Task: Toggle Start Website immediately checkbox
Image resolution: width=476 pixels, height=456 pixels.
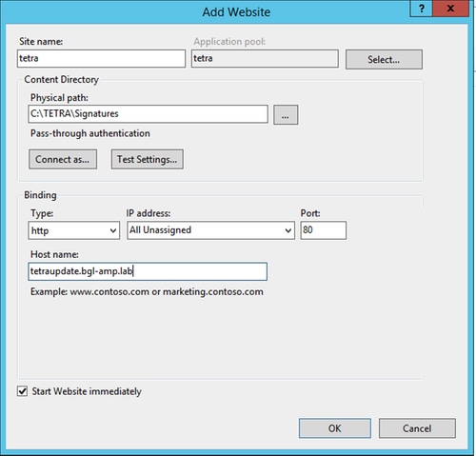Action: (x=22, y=391)
